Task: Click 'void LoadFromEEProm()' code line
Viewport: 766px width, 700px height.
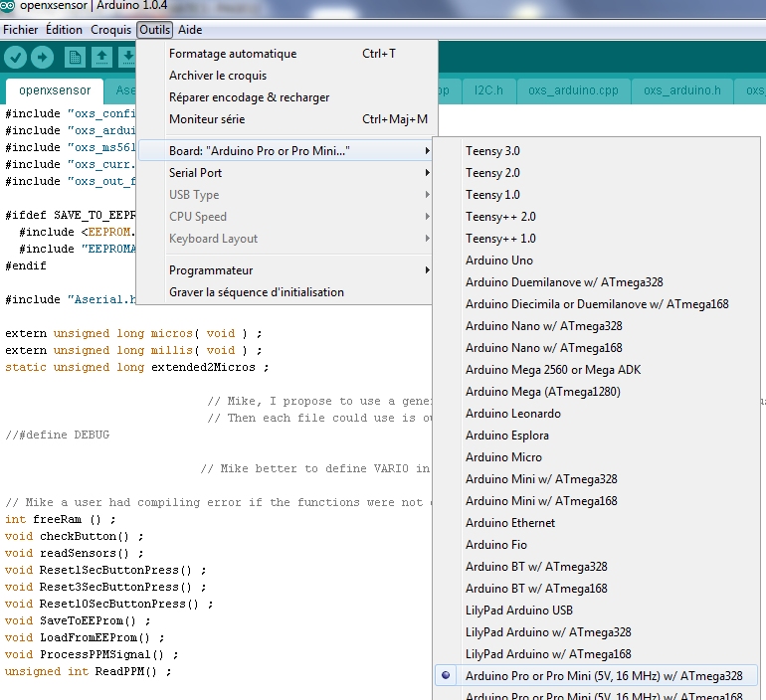Action: tap(85, 638)
